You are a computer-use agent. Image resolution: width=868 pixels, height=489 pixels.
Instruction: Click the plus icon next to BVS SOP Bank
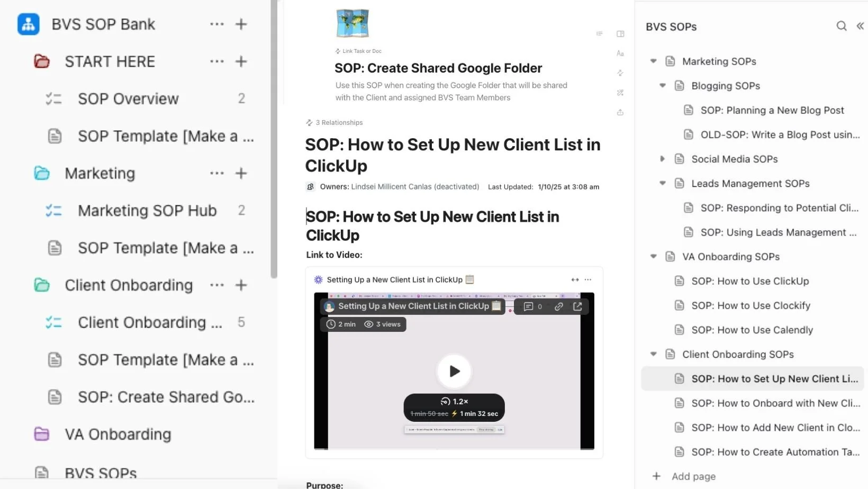241,24
